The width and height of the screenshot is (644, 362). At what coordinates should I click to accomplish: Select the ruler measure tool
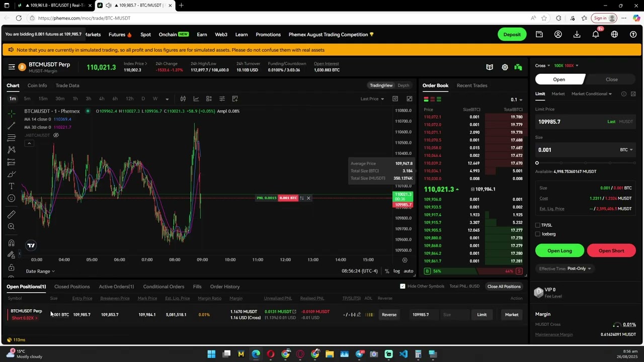click(11, 215)
